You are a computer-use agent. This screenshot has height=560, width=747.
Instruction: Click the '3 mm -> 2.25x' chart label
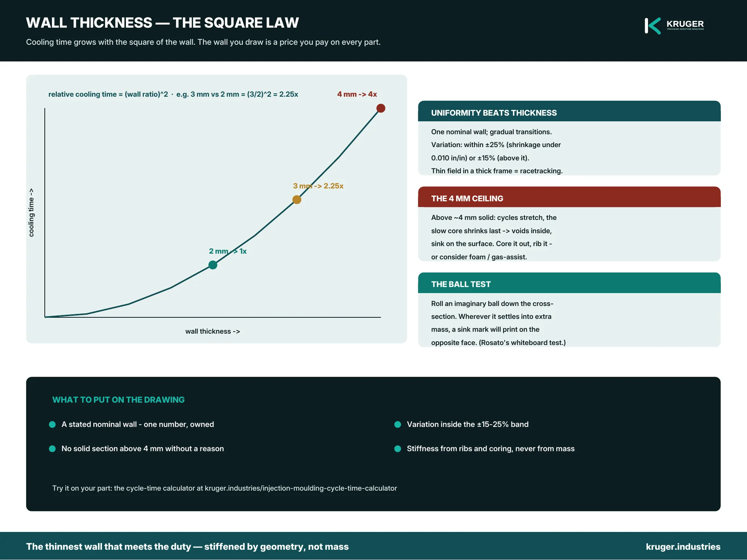point(318,186)
